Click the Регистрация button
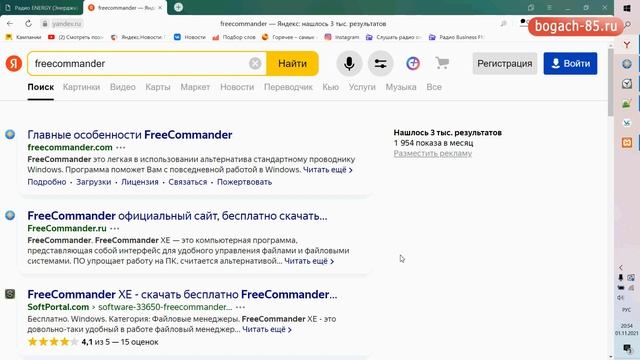The image size is (640, 360). click(504, 63)
